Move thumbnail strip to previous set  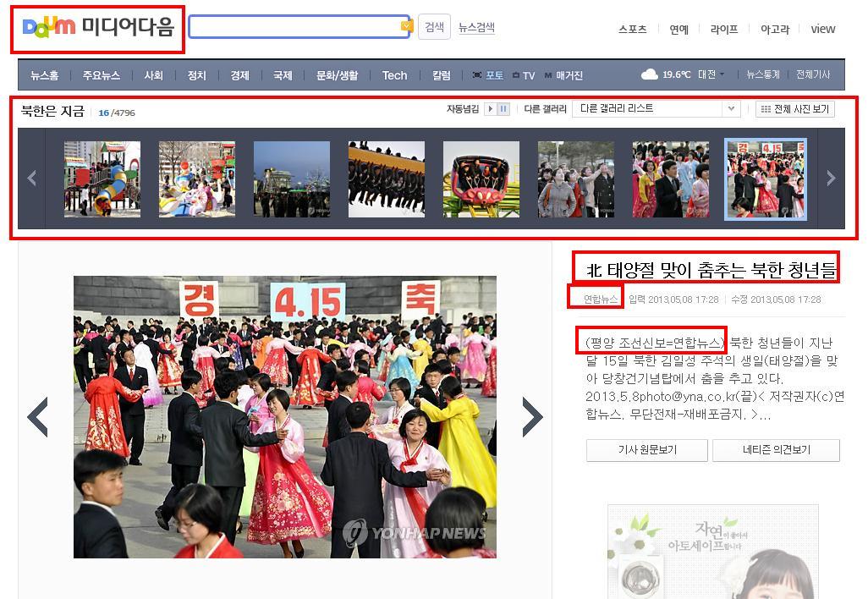[x=31, y=179]
